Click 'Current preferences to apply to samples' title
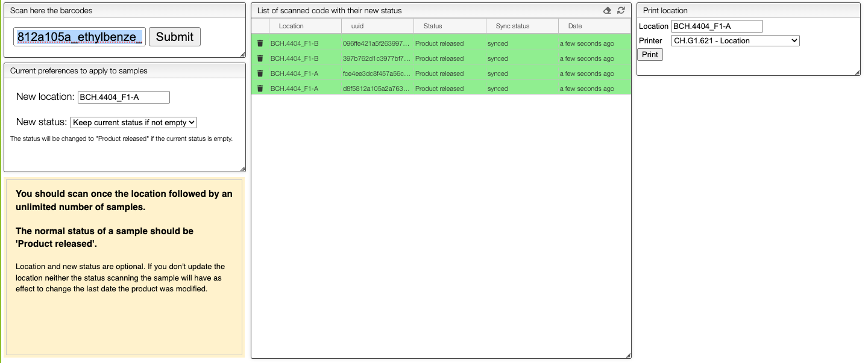868x363 pixels. pyautogui.click(x=79, y=70)
